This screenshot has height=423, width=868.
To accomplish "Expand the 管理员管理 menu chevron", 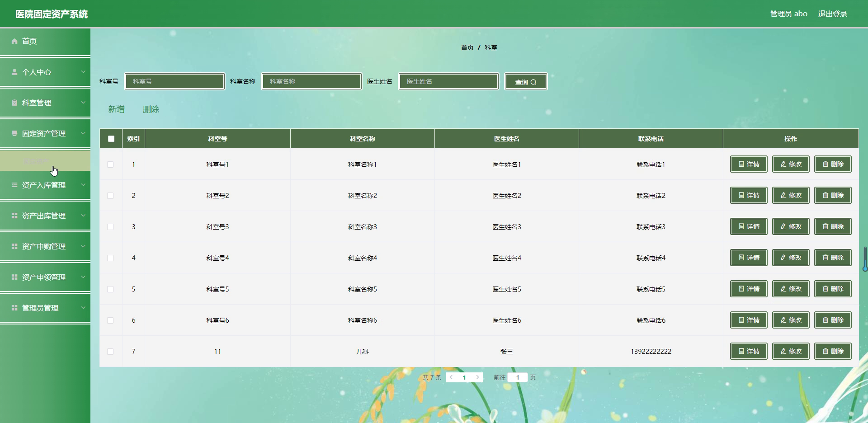I will click(x=83, y=307).
